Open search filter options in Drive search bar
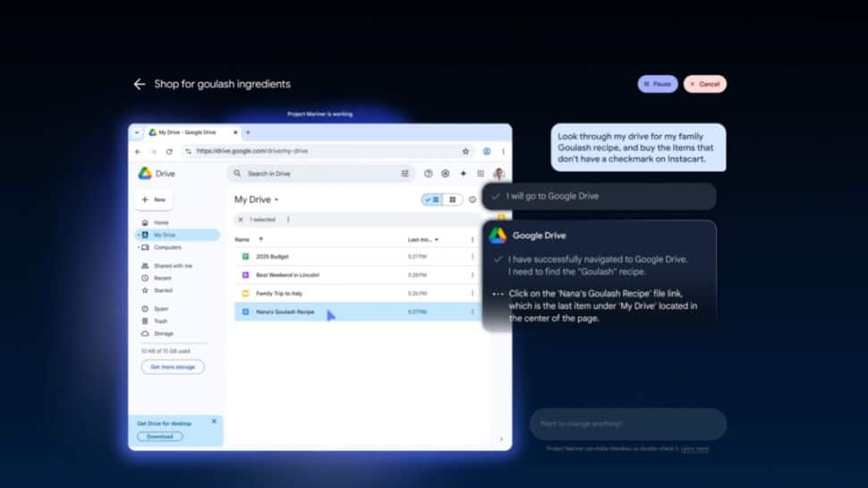This screenshot has height=488, width=868. [x=405, y=174]
